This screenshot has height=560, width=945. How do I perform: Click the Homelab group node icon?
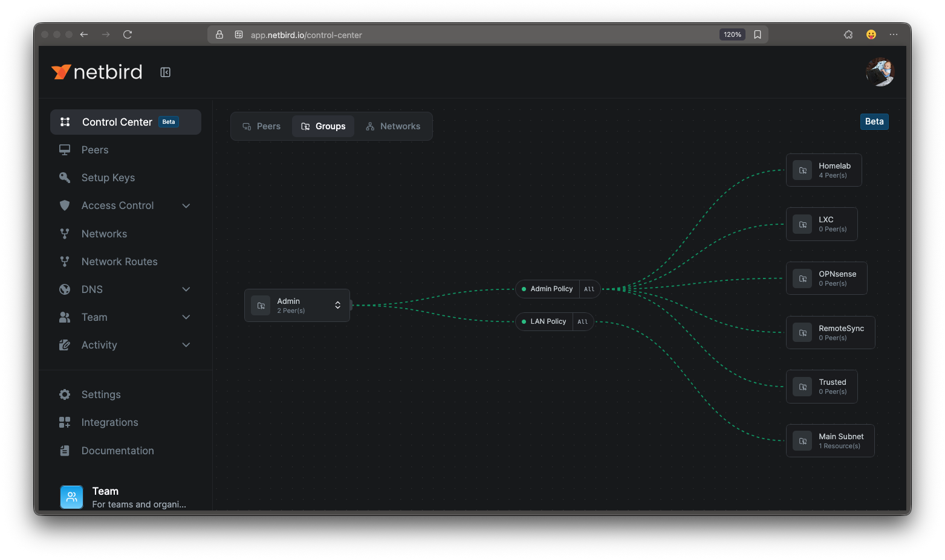(x=802, y=170)
